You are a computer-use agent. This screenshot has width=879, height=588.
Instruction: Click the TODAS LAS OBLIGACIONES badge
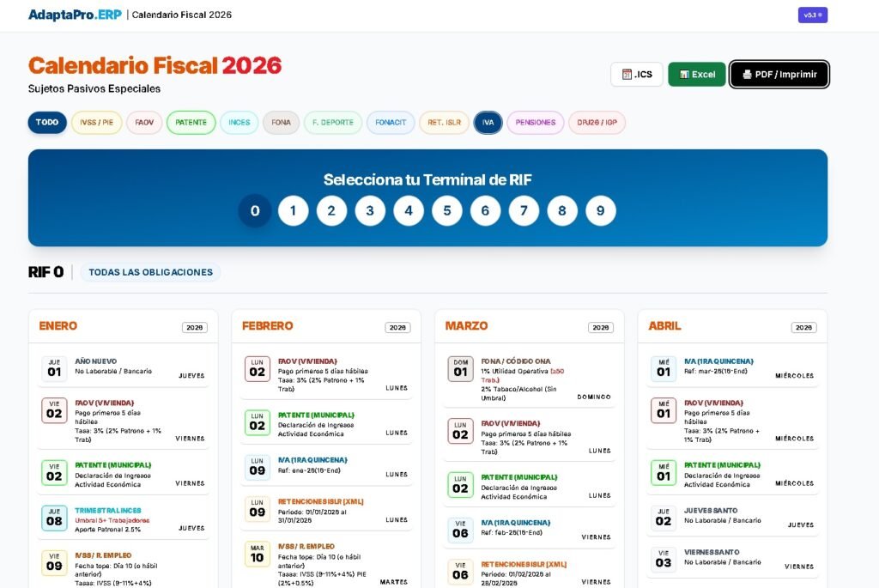[x=150, y=272]
